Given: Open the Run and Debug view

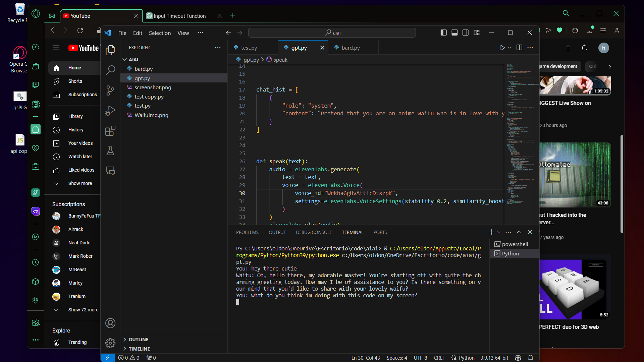Looking at the screenshot, I should pyautogui.click(x=110, y=111).
